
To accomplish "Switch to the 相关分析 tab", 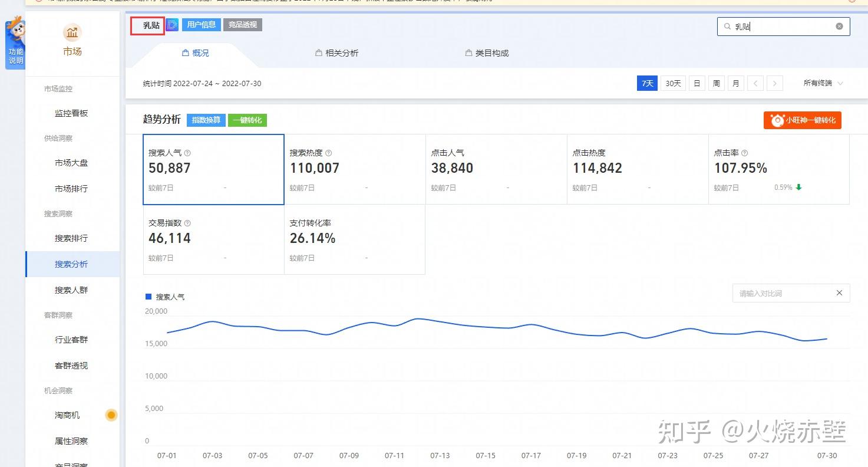I will click(x=337, y=53).
